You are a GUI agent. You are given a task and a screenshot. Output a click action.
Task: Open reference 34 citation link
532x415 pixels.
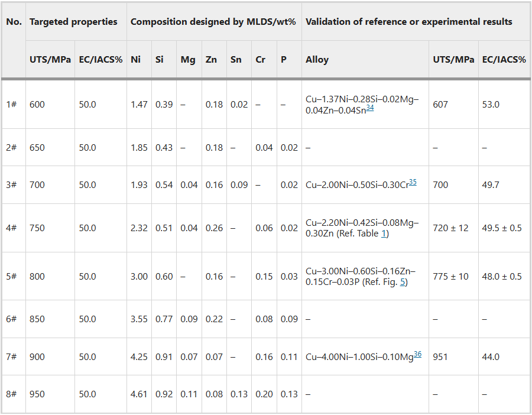(x=370, y=108)
